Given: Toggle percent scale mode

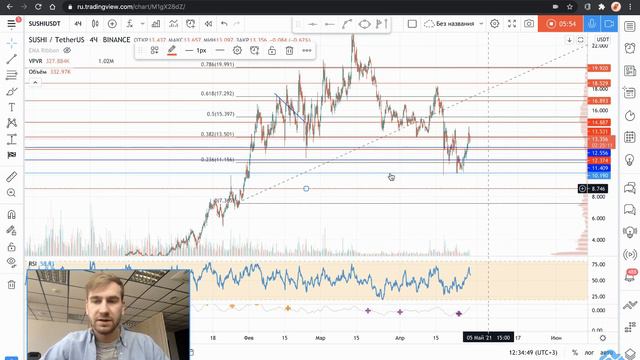Looking at the screenshot, I should 575,352.
